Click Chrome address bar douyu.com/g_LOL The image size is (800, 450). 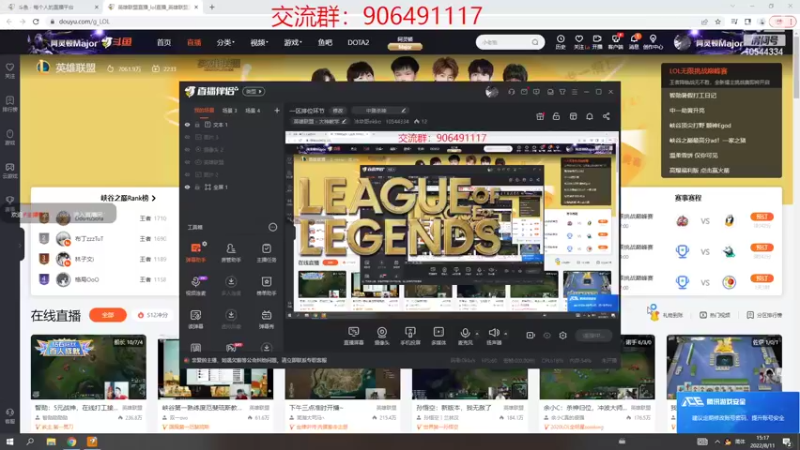pos(84,21)
